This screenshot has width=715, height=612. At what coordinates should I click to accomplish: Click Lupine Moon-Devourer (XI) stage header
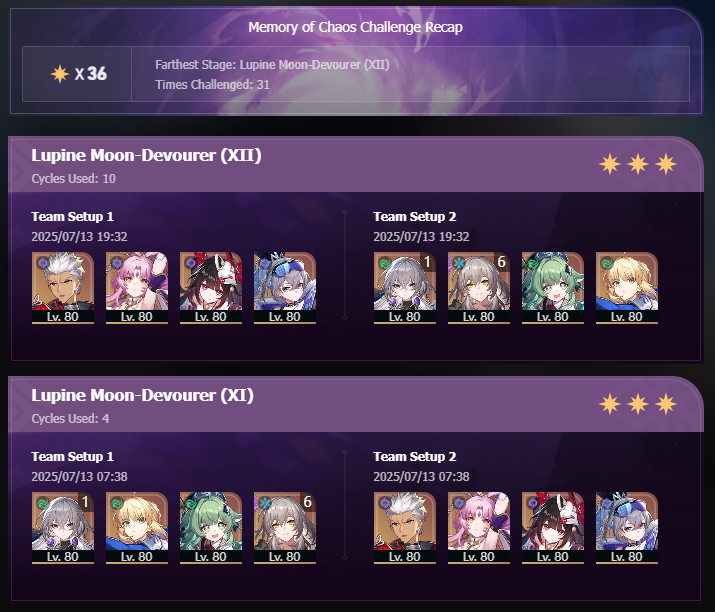pyautogui.click(x=142, y=395)
